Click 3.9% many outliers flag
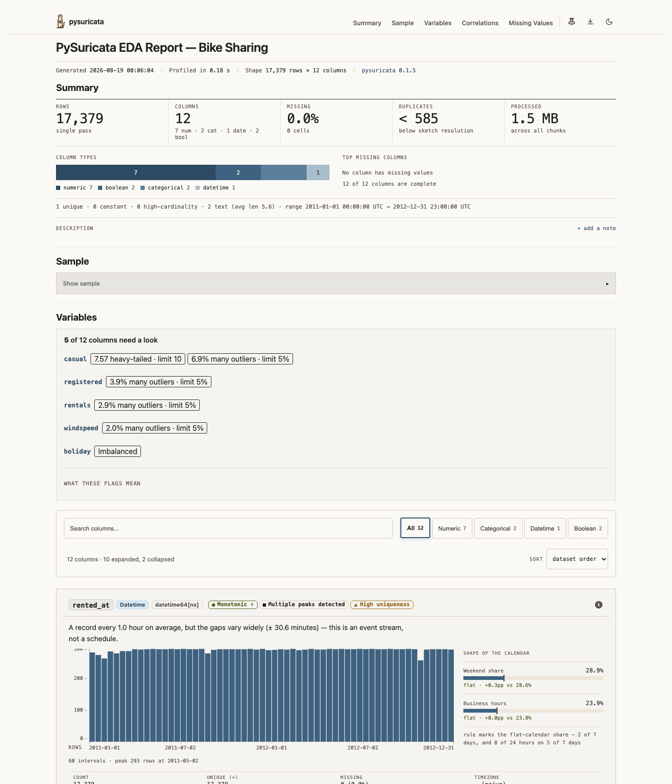Image resolution: width=672 pixels, height=784 pixels. pyautogui.click(x=159, y=382)
